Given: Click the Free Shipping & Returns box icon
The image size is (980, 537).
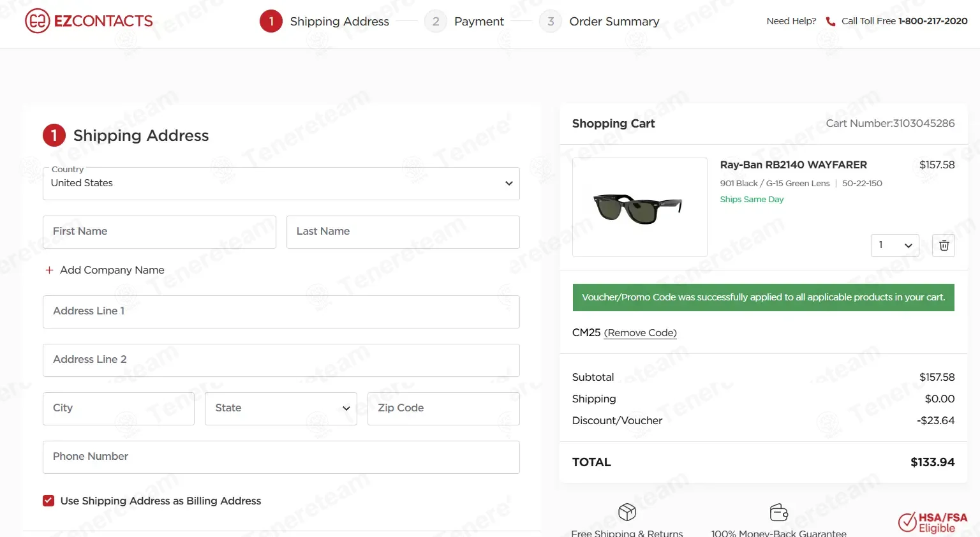Looking at the screenshot, I should (627, 512).
